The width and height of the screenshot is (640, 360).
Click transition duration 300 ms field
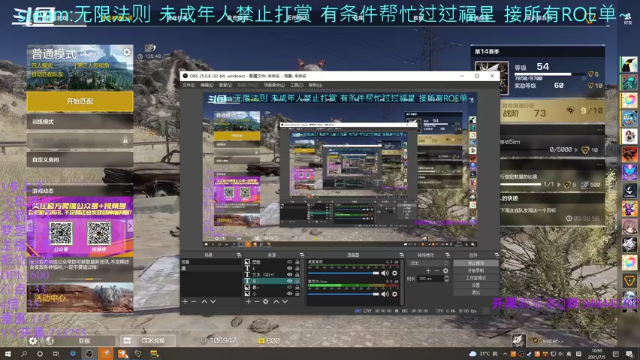[431, 278]
